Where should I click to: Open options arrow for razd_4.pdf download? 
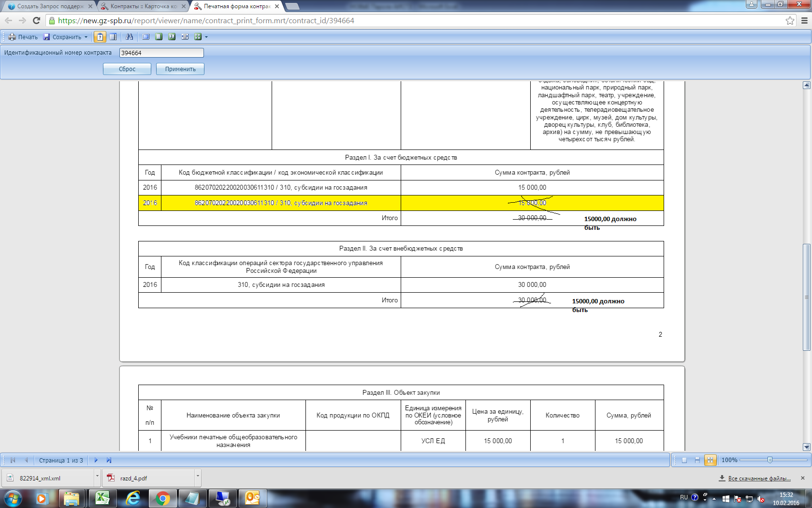tap(197, 476)
